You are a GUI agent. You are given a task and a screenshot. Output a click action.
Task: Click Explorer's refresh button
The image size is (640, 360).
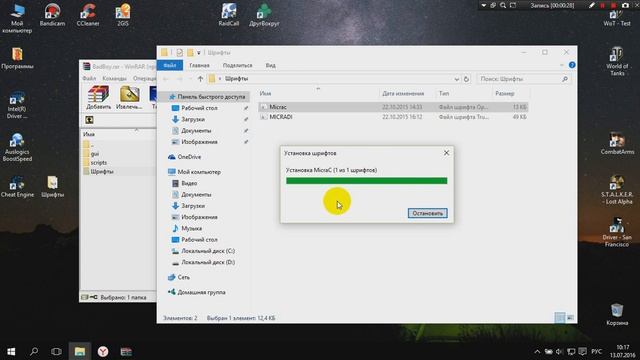tap(466, 79)
